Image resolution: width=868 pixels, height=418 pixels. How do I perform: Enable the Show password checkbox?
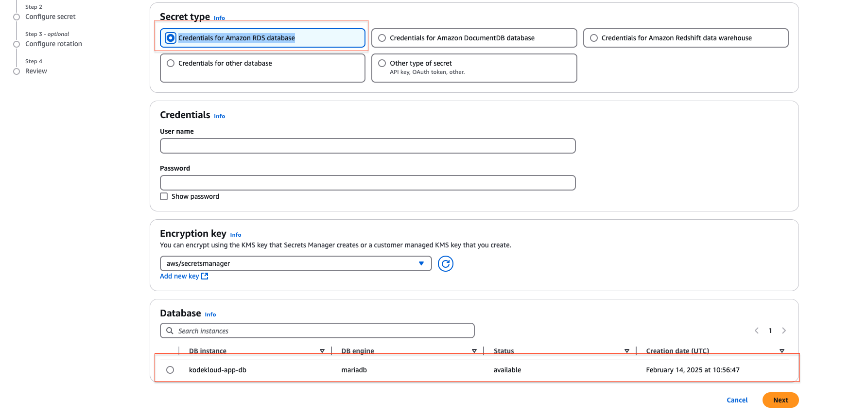tap(164, 196)
